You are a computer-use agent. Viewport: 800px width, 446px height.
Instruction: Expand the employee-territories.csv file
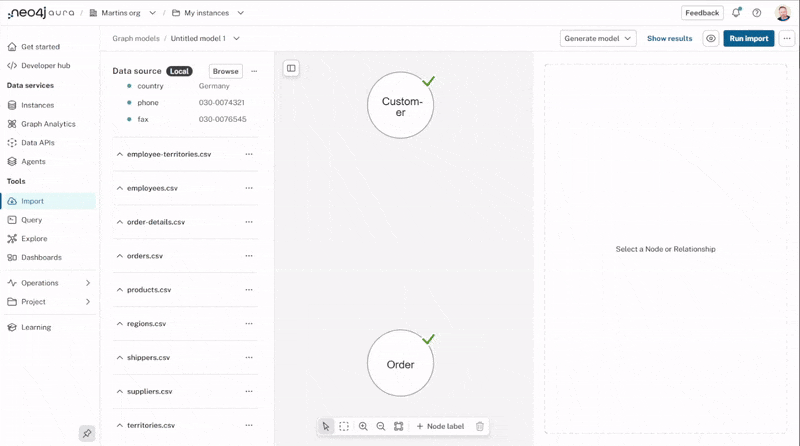coord(119,154)
